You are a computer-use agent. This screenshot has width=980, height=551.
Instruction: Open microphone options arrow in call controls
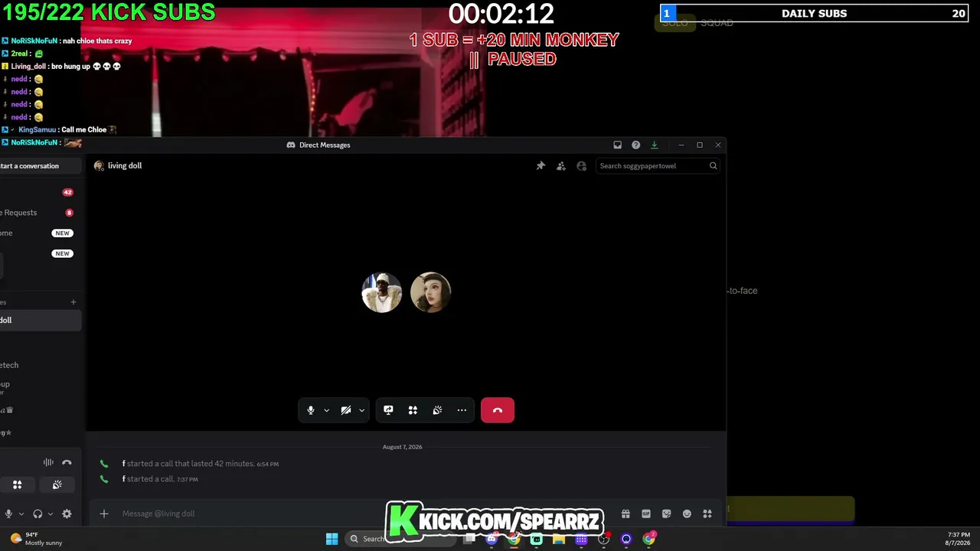pyautogui.click(x=326, y=410)
